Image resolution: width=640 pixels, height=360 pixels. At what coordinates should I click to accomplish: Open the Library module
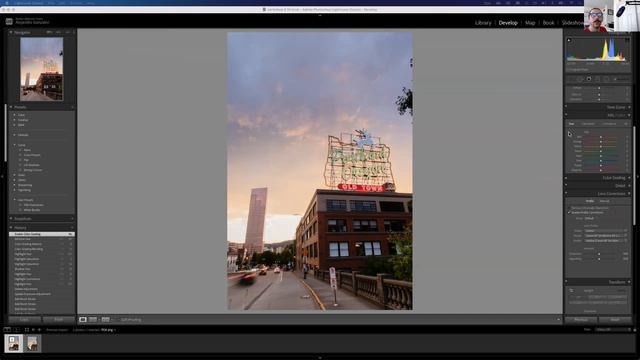(483, 23)
